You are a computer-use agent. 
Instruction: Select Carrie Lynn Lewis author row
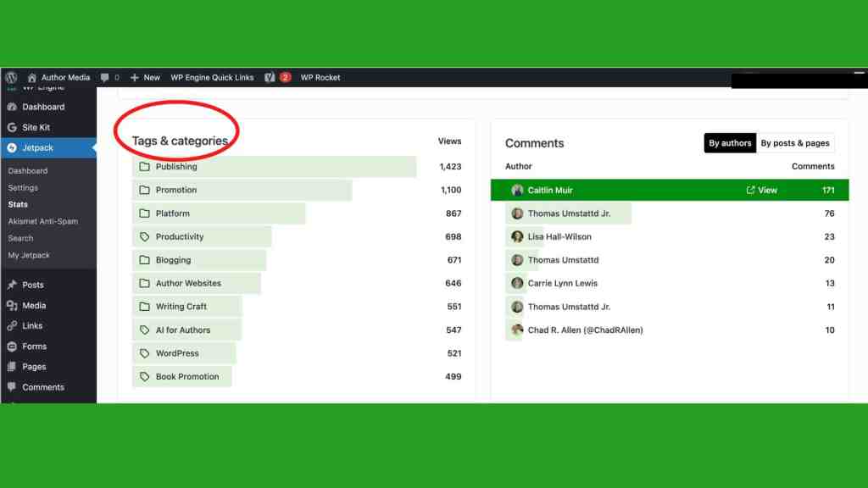[x=670, y=283]
